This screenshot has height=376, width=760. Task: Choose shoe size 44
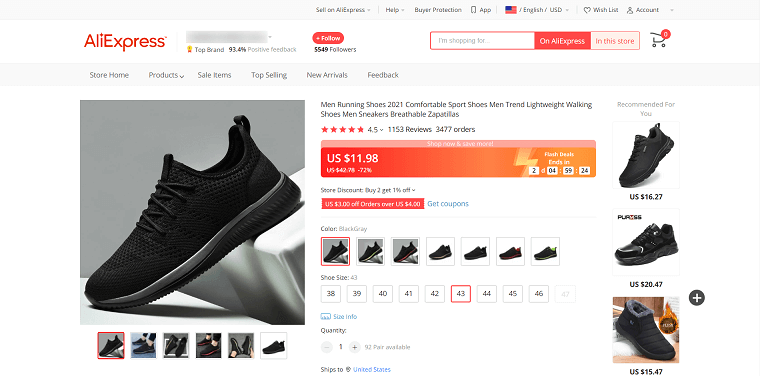pyautogui.click(x=487, y=294)
